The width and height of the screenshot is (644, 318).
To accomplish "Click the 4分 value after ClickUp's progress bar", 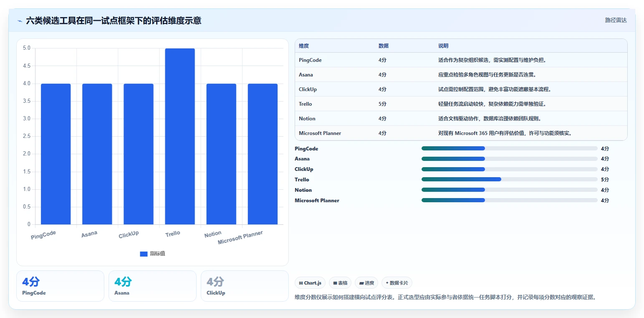I will (x=605, y=169).
